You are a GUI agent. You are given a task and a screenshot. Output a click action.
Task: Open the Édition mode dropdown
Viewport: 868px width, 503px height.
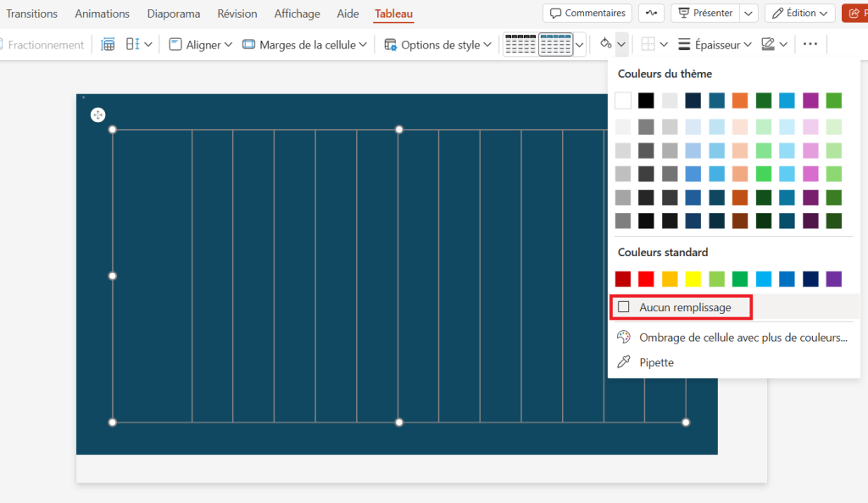[x=799, y=13]
